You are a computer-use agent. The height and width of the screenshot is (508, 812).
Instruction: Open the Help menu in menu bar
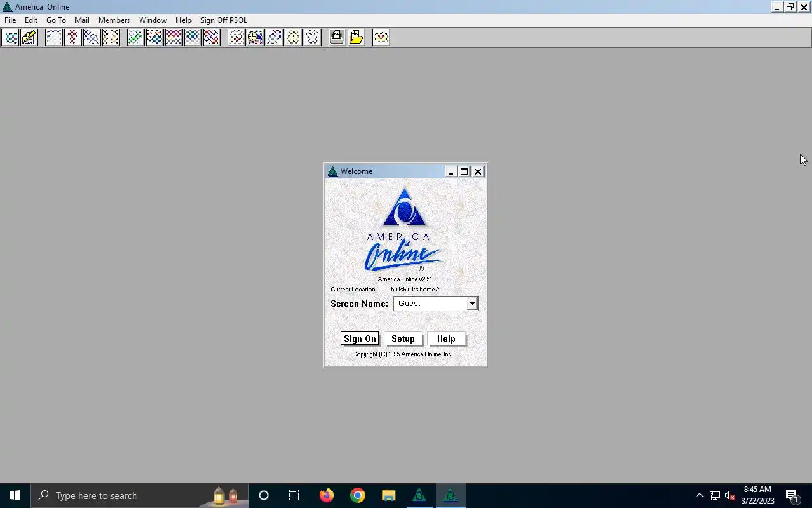point(183,20)
